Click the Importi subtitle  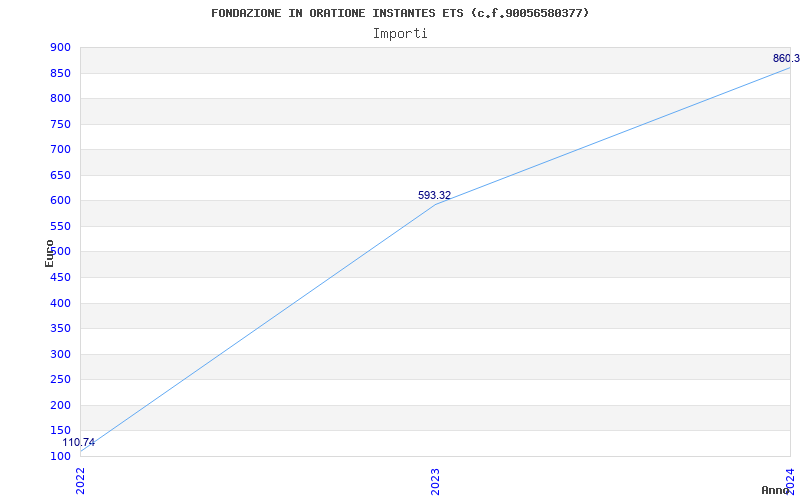pos(400,34)
